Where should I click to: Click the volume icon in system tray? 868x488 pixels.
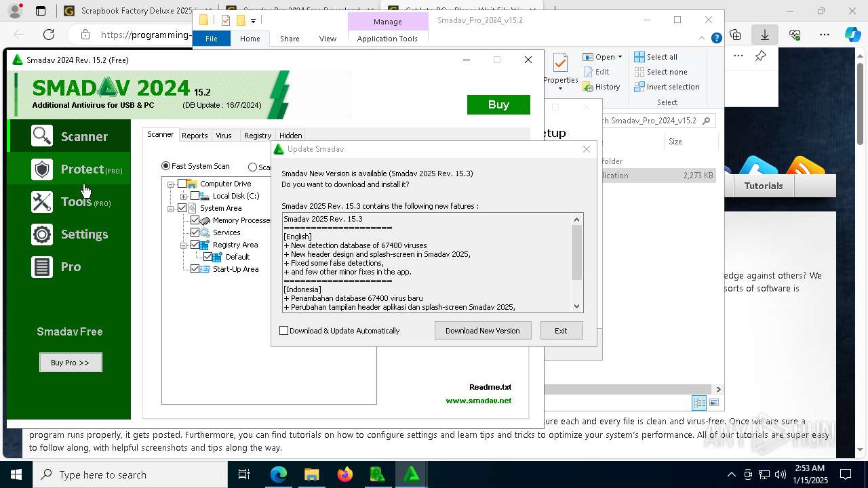click(780, 474)
